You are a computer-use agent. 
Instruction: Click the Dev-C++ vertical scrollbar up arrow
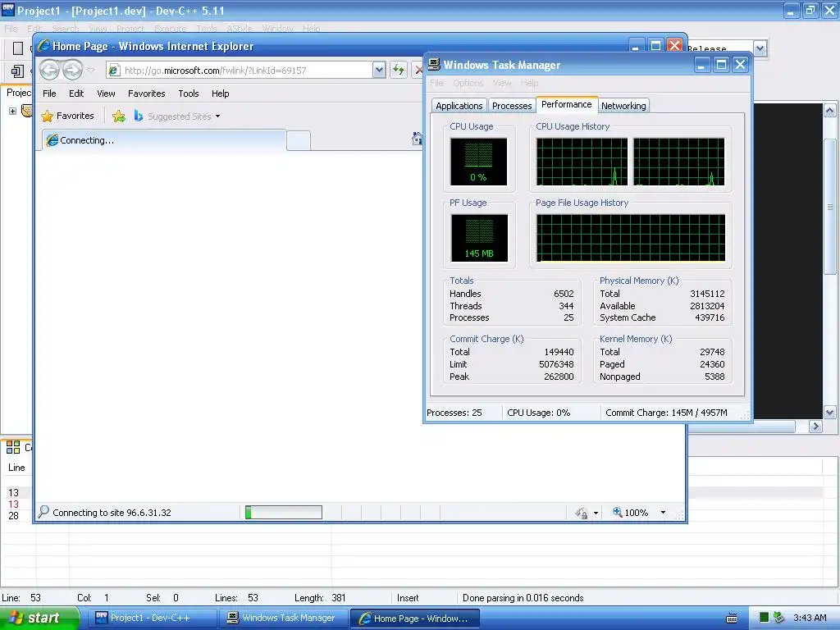point(830,111)
